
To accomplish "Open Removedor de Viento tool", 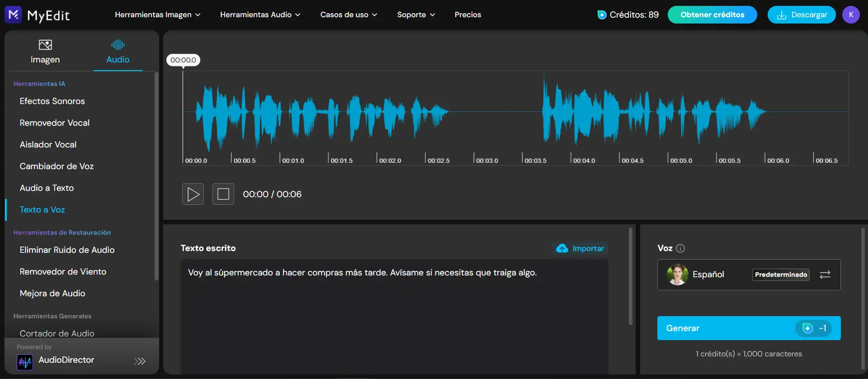I will pyautogui.click(x=63, y=272).
